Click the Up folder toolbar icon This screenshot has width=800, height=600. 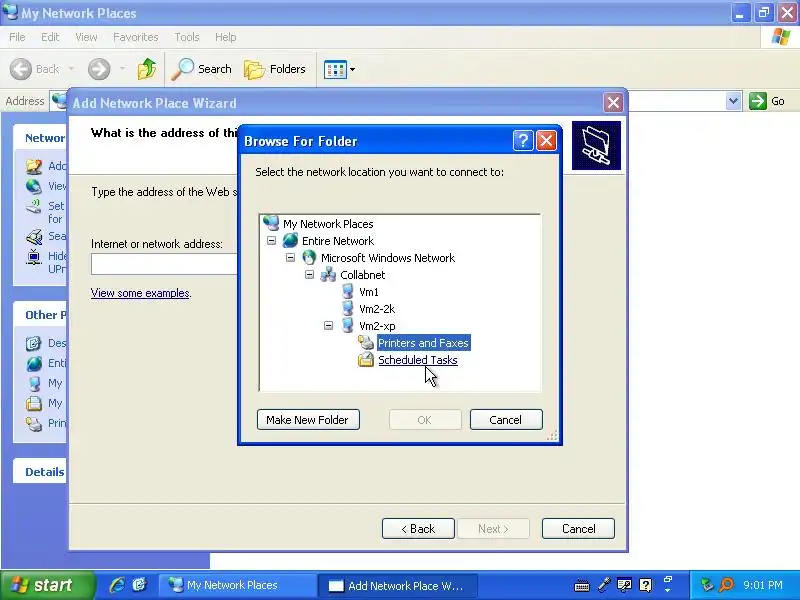(147, 69)
